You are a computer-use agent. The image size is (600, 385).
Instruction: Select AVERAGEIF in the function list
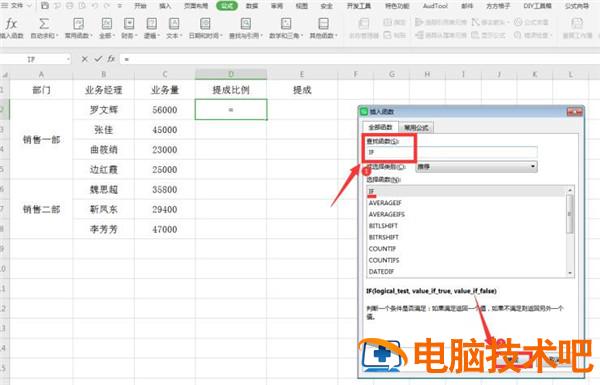point(466,203)
